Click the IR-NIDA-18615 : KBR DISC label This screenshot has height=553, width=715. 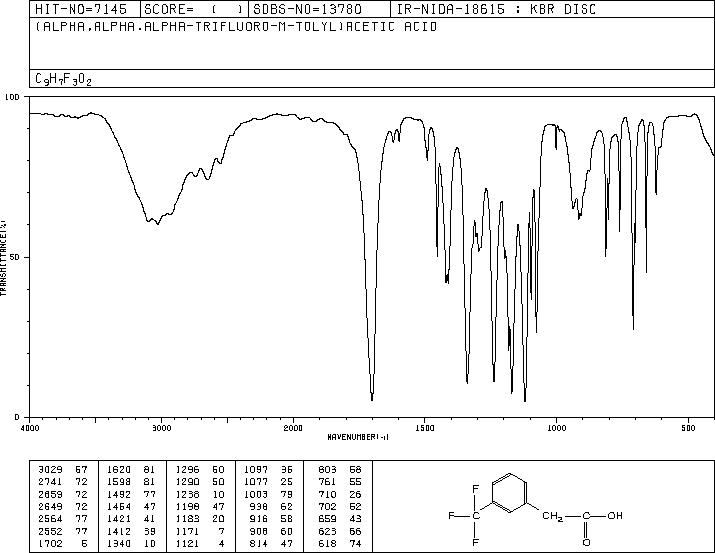point(496,9)
